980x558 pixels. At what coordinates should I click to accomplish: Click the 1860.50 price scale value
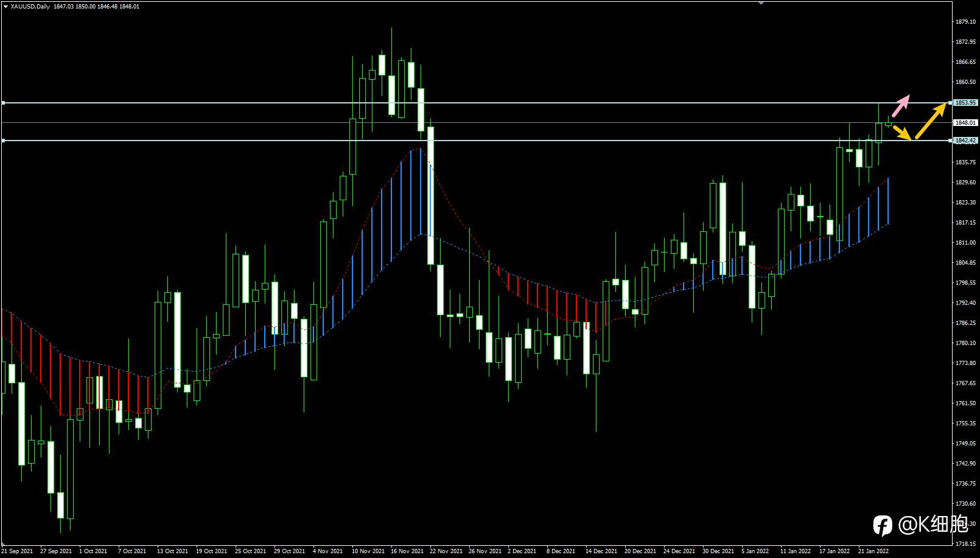coord(966,82)
